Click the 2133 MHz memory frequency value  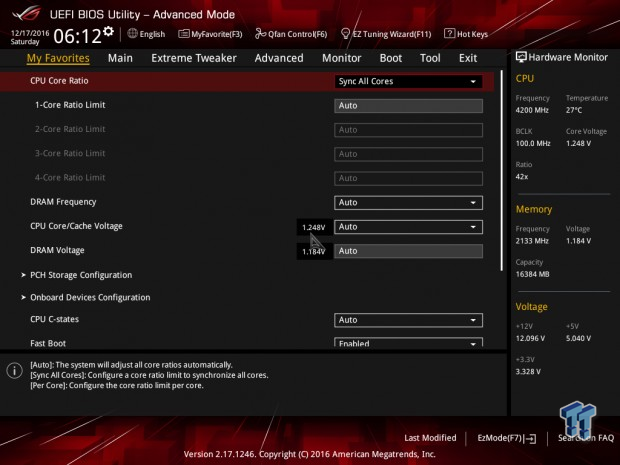[532, 241]
